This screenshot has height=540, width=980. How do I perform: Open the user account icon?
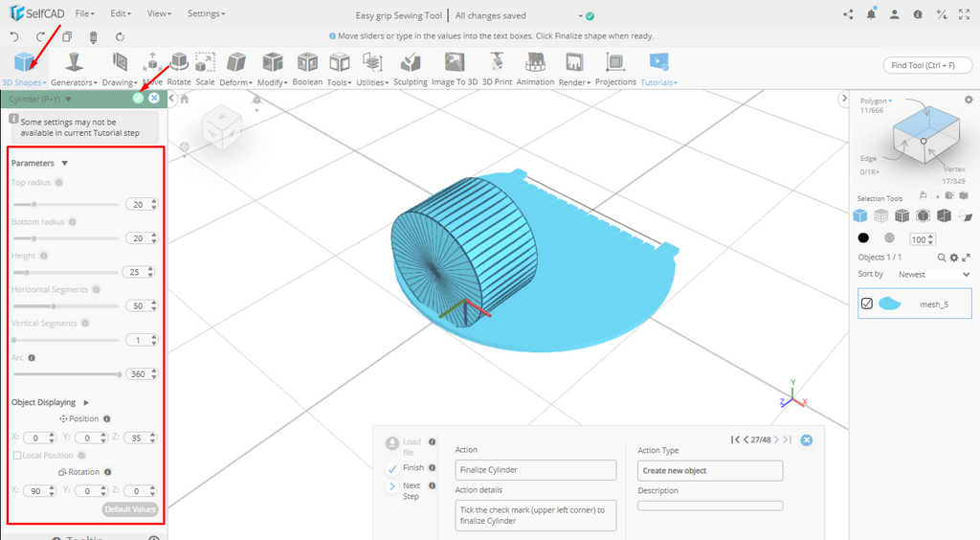[895, 14]
